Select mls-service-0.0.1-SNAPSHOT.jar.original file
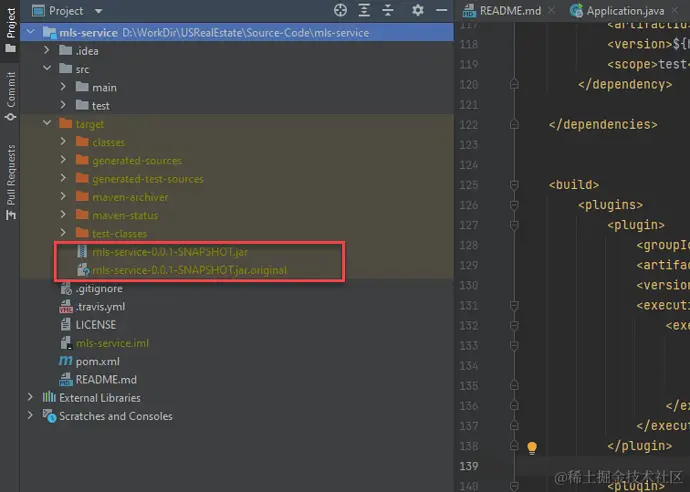 [x=189, y=270]
